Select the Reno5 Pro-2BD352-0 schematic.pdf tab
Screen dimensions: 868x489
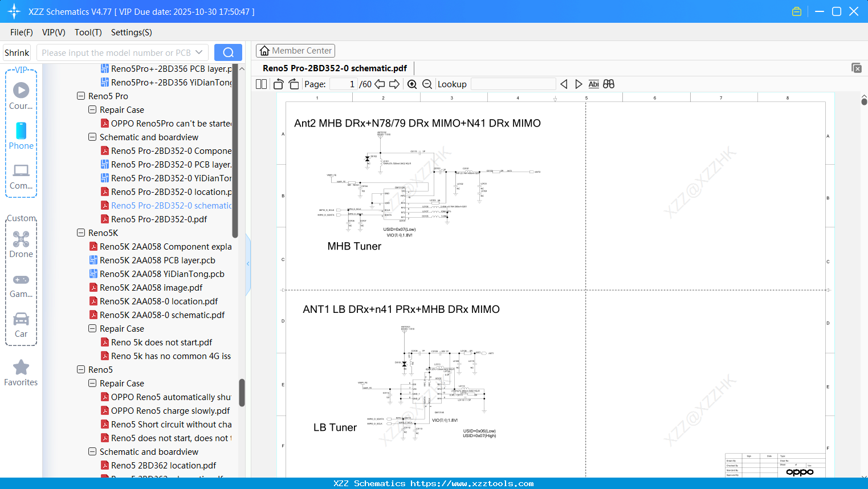coord(336,68)
